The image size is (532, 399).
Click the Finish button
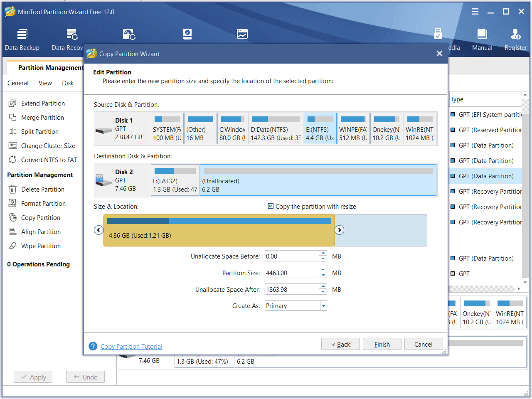(x=382, y=344)
